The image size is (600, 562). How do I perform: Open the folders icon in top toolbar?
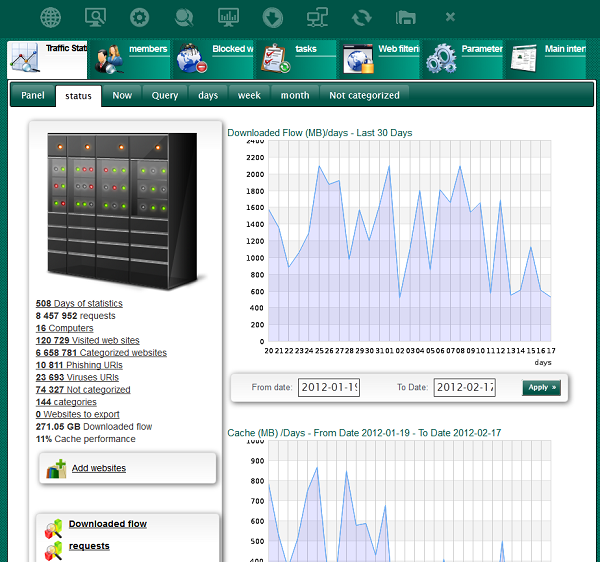[x=406, y=18]
